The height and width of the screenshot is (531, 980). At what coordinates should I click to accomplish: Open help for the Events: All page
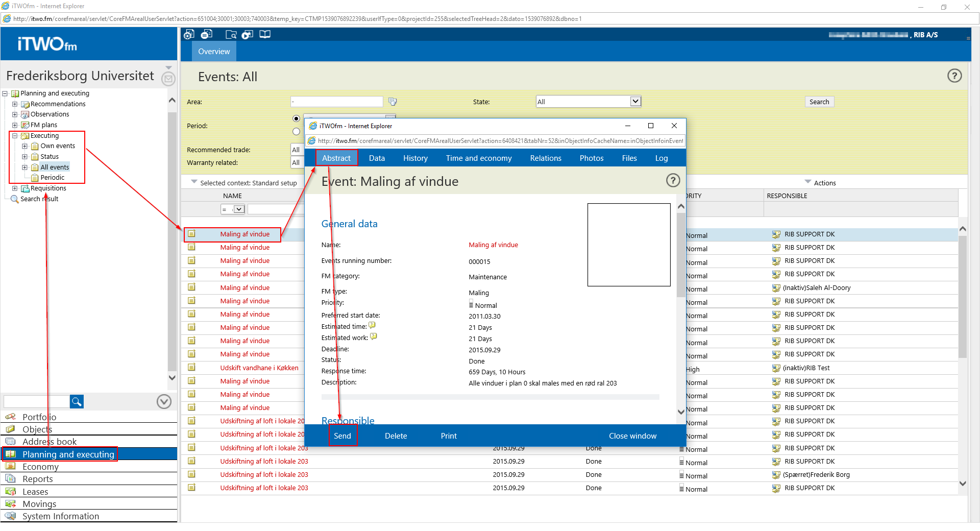[954, 76]
